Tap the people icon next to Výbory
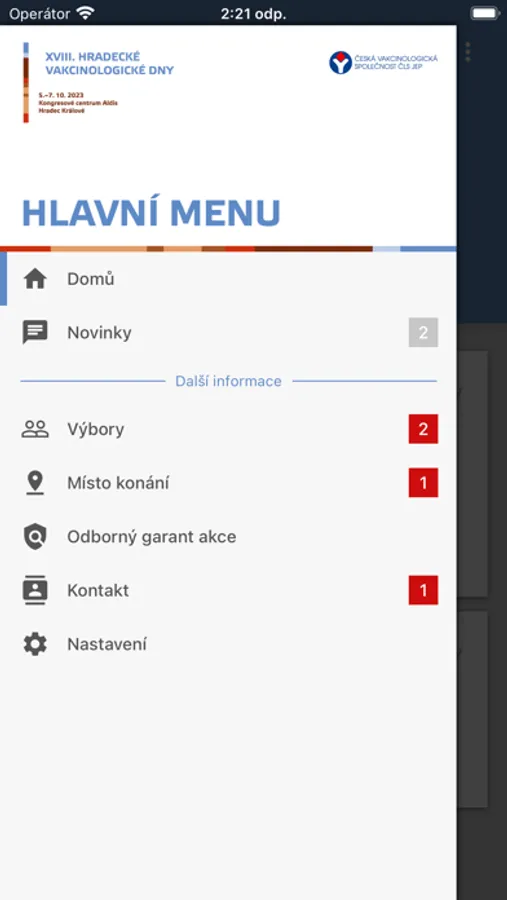 point(35,429)
